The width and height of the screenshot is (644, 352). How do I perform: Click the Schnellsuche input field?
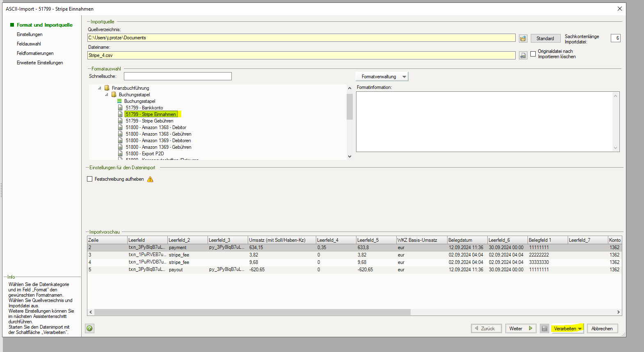178,76
